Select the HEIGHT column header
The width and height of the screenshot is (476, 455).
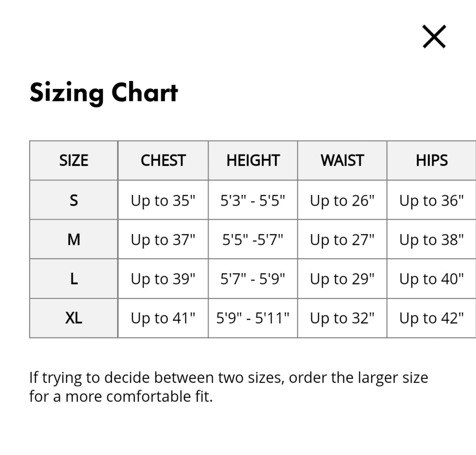(253, 160)
